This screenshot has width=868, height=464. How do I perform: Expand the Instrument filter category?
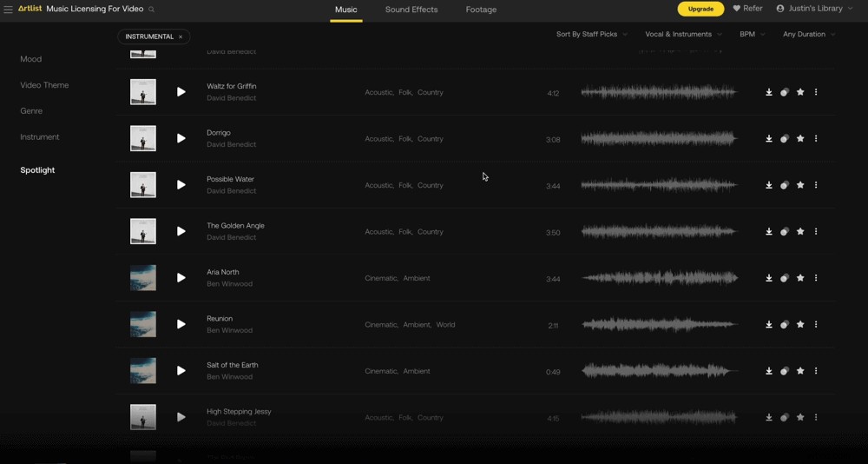(40, 137)
